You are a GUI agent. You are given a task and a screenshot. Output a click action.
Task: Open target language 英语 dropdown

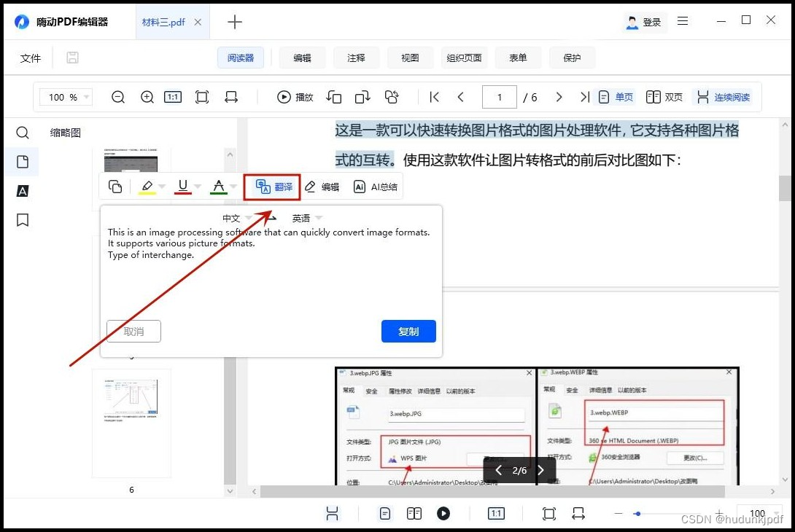coord(307,218)
